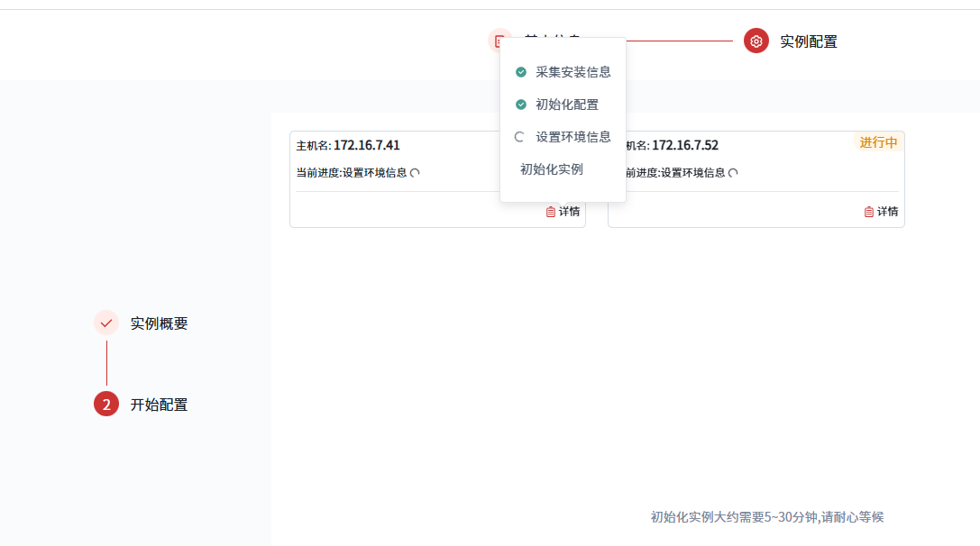
Task: Click the 采集安装信息 text in the popup
Action: (x=572, y=72)
